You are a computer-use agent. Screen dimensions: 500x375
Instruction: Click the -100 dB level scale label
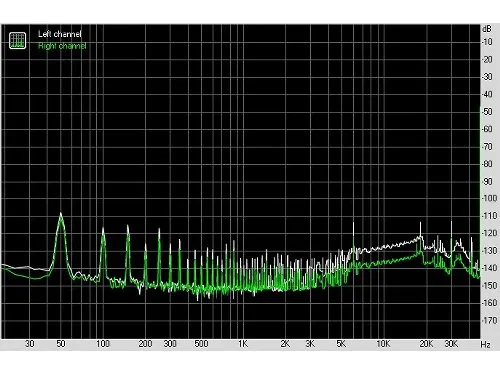click(x=490, y=198)
